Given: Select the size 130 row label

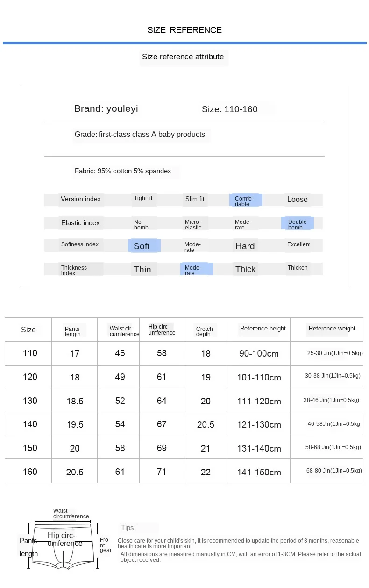Looking at the screenshot, I should tap(30, 401).
